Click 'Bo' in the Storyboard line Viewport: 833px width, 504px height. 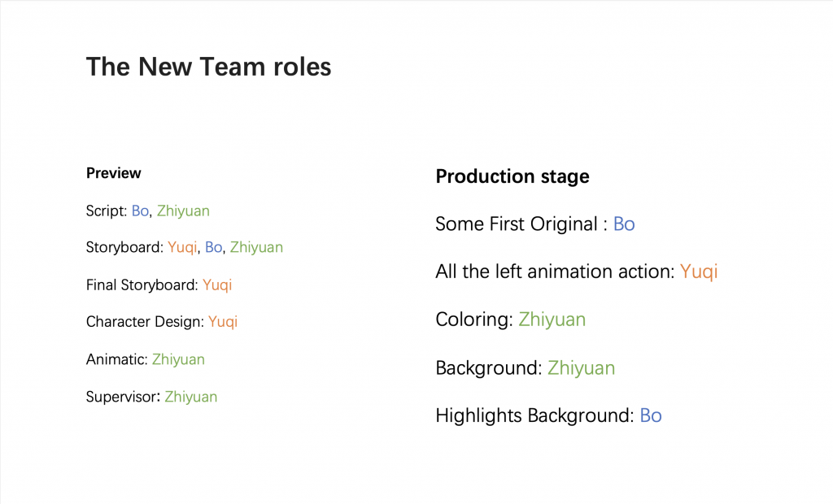pyautogui.click(x=214, y=247)
